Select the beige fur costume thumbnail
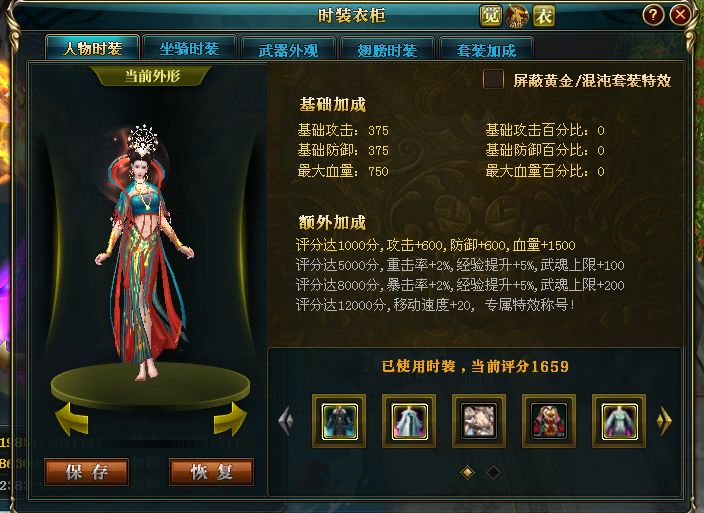 point(479,421)
